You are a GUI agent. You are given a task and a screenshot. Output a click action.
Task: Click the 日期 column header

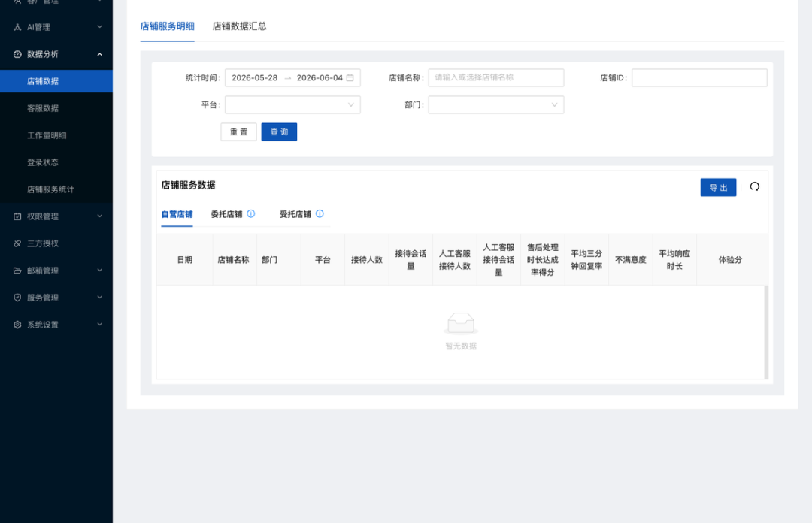click(x=185, y=260)
